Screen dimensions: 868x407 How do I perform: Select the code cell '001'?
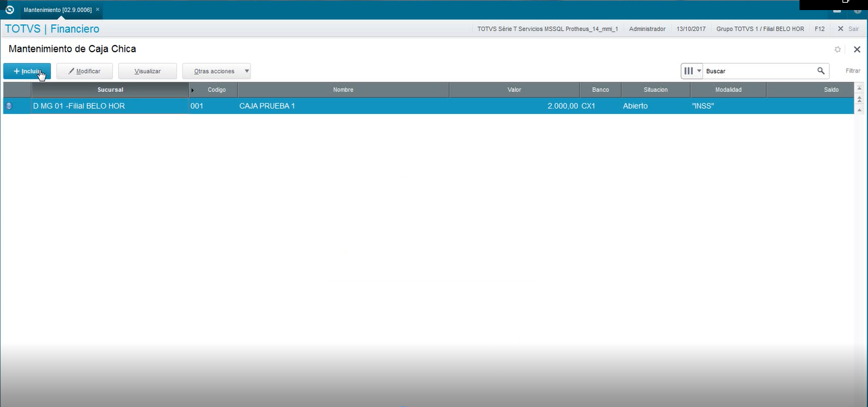[213, 106]
